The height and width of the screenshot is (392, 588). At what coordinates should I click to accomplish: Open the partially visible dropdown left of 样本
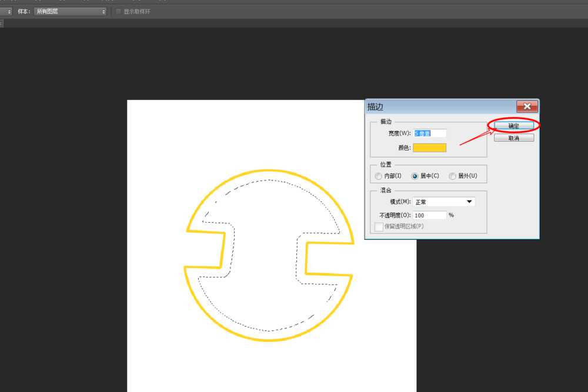[6, 11]
